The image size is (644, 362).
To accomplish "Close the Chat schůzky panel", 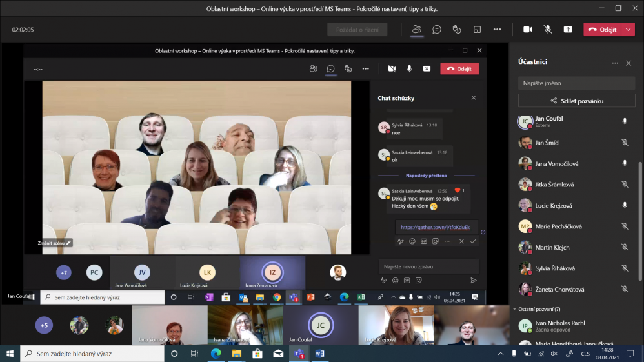I will [x=474, y=98].
